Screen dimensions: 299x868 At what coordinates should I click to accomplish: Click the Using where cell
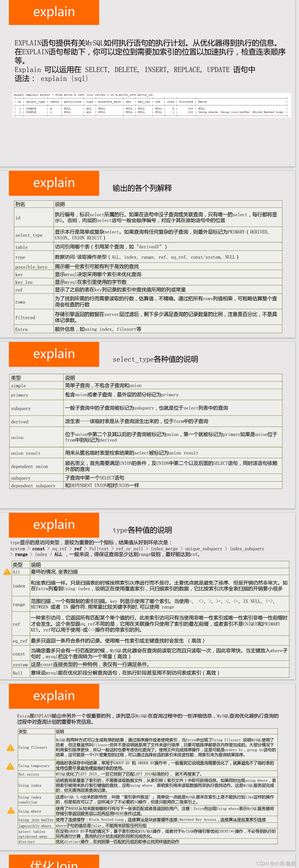click(x=37, y=811)
